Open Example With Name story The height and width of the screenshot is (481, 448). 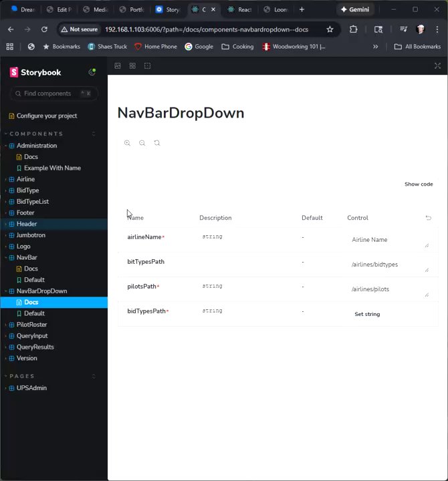tap(53, 168)
